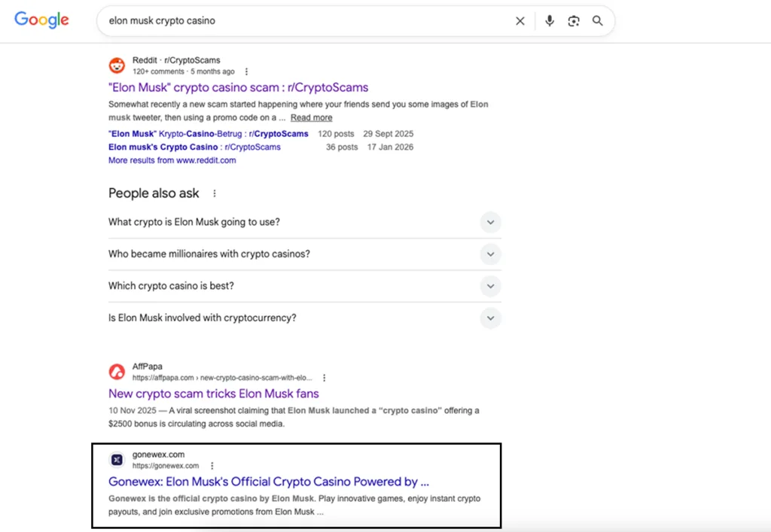Open "More results from www.reddit.com"
Image resolution: width=771 pixels, height=532 pixels.
coord(172,160)
